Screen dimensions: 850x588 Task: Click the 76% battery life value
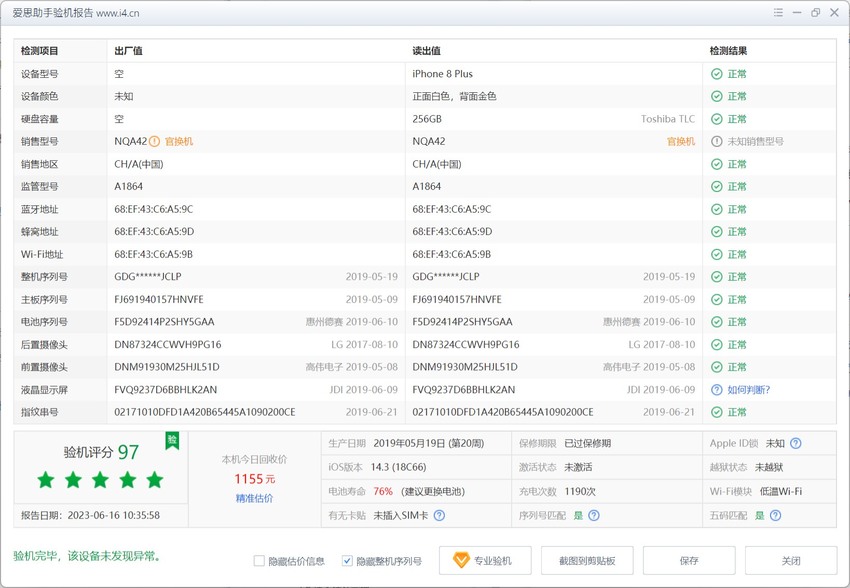pos(383,492)
